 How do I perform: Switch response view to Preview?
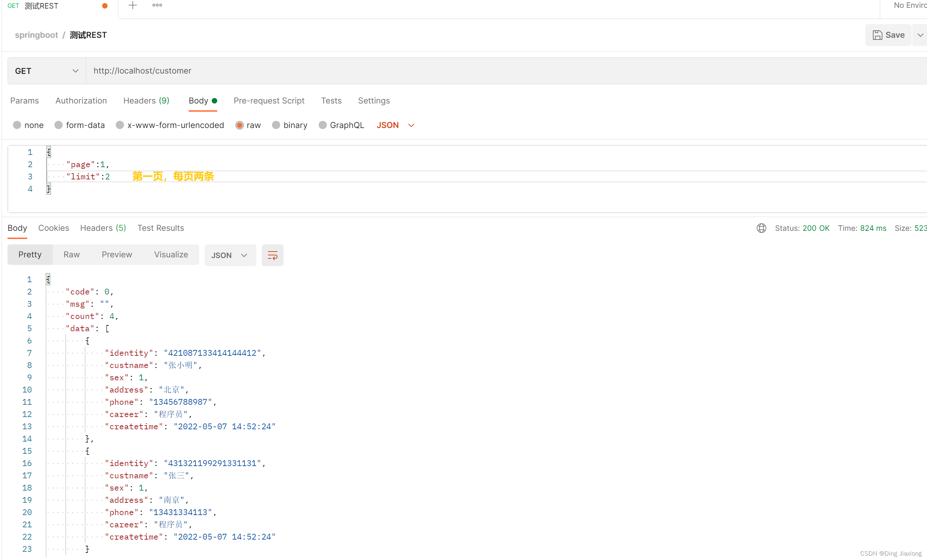pyautogui.click(x=117, y=255)
